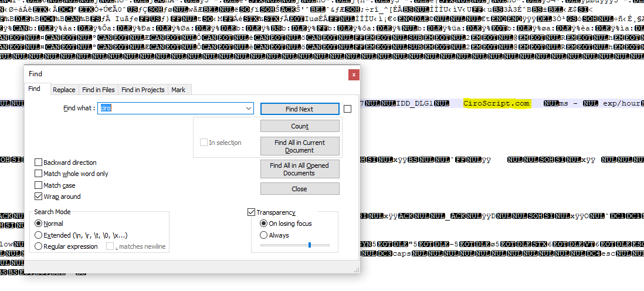Select Extended search mode
The width and height of the screenshot is (644, 291).
(x=39, y=235)
